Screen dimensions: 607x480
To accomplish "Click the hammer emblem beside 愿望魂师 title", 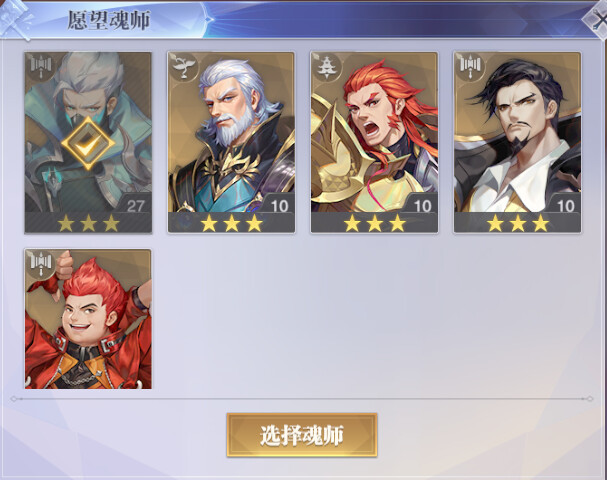I will tap(15, 20).
